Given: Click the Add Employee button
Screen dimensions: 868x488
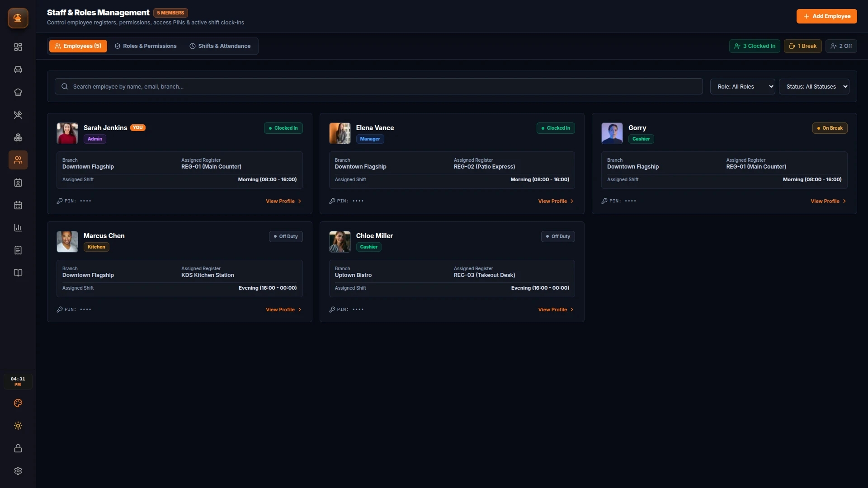Looking at the screenshot, I should 826,16.
